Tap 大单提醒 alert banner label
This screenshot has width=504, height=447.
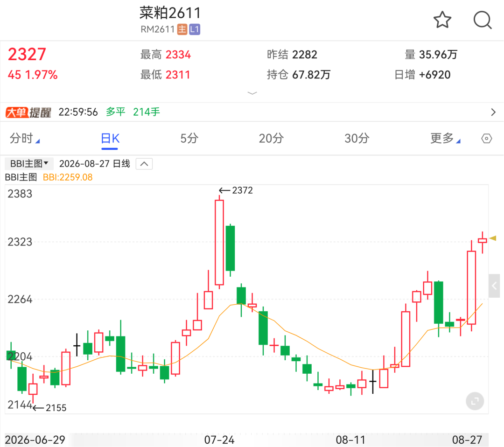pos(28,112)
